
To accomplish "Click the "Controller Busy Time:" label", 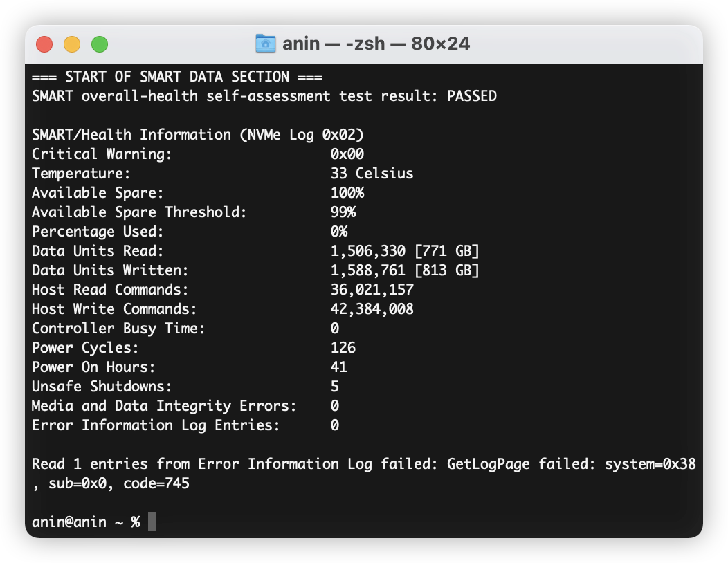I will [118, 329].
